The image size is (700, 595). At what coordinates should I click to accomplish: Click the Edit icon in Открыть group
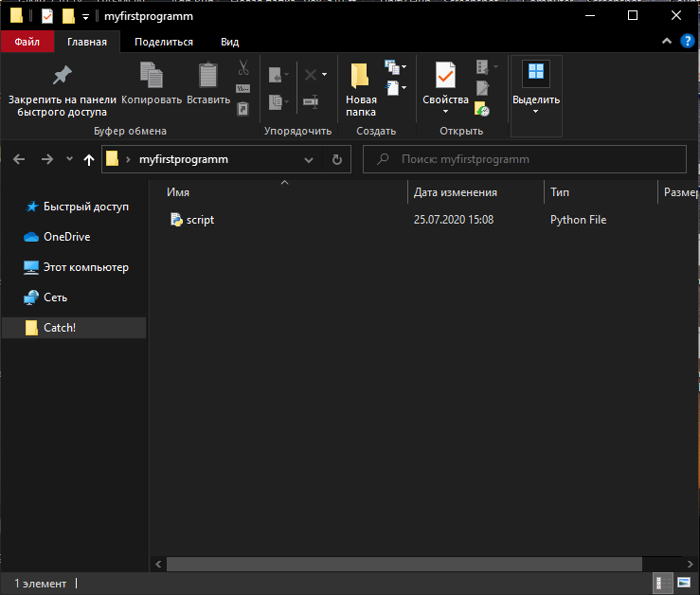point(482,88)
